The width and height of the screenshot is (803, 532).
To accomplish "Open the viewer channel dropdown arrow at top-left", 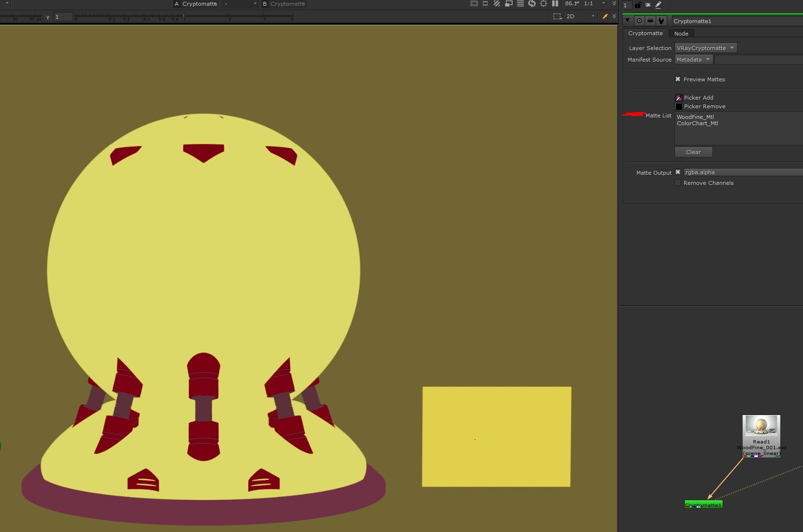I will point(7,3).
